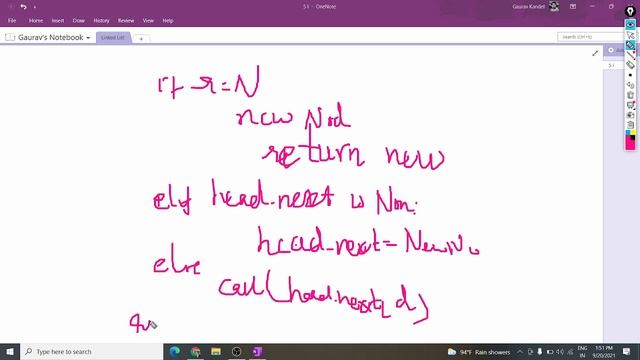Pick the pink color swatch in pen toolbar
The width and height of the screenshot is (640, 360).
[630, 143]
